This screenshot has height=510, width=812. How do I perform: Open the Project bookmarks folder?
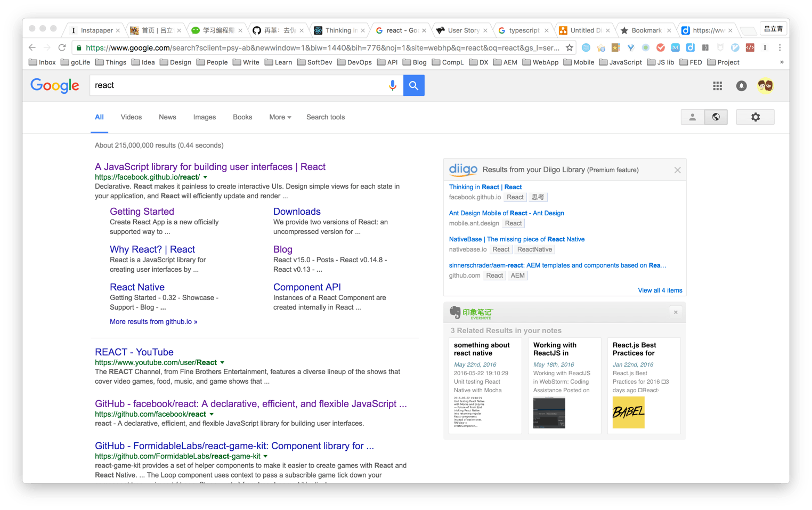723,62
